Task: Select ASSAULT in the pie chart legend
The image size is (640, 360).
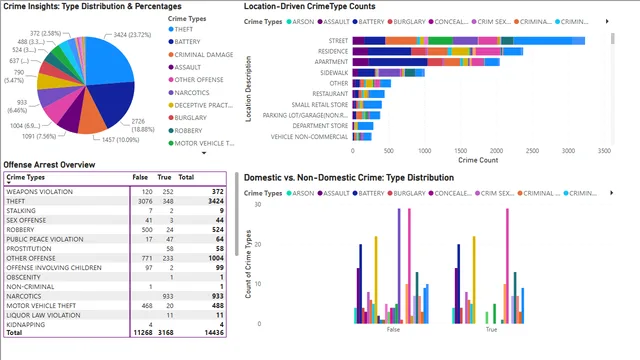Action: coord(184,67)
